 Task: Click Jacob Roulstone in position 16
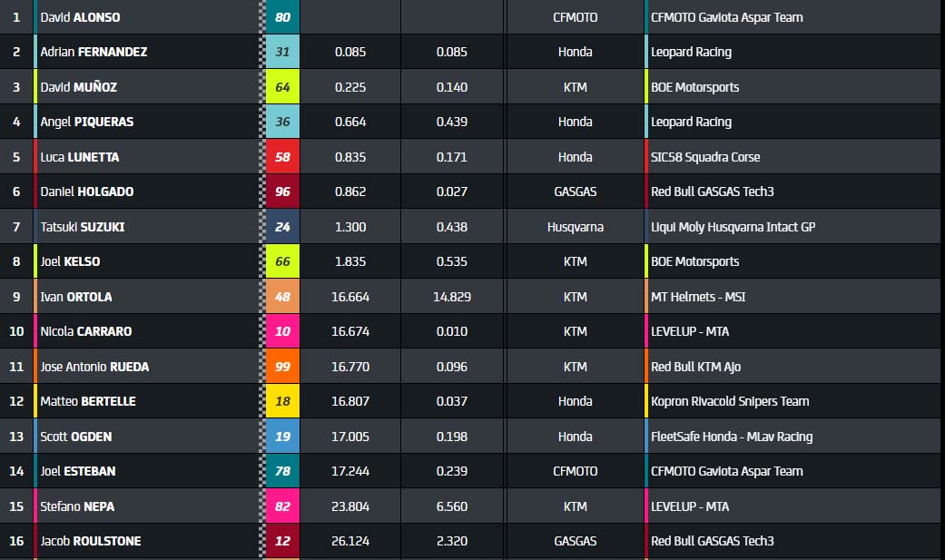coord(91,541)
